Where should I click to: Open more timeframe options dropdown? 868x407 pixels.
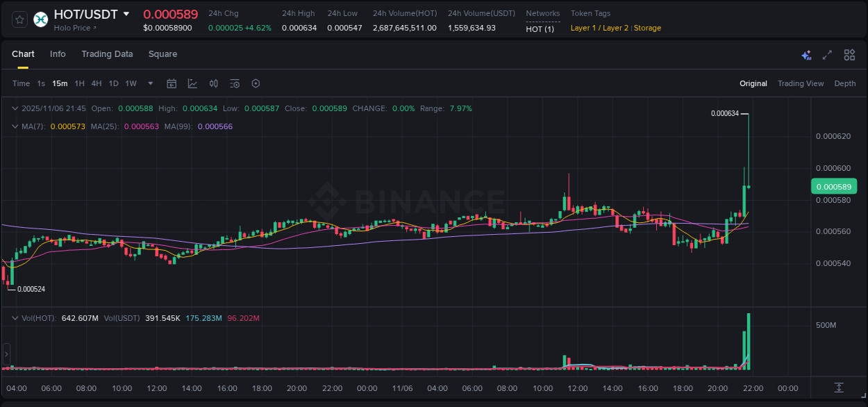149,83
